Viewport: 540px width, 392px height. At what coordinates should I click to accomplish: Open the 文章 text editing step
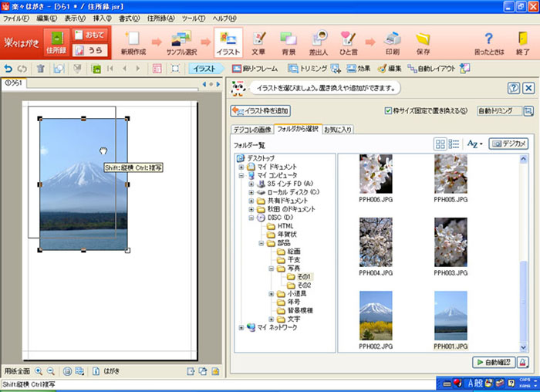click(259, 43)
